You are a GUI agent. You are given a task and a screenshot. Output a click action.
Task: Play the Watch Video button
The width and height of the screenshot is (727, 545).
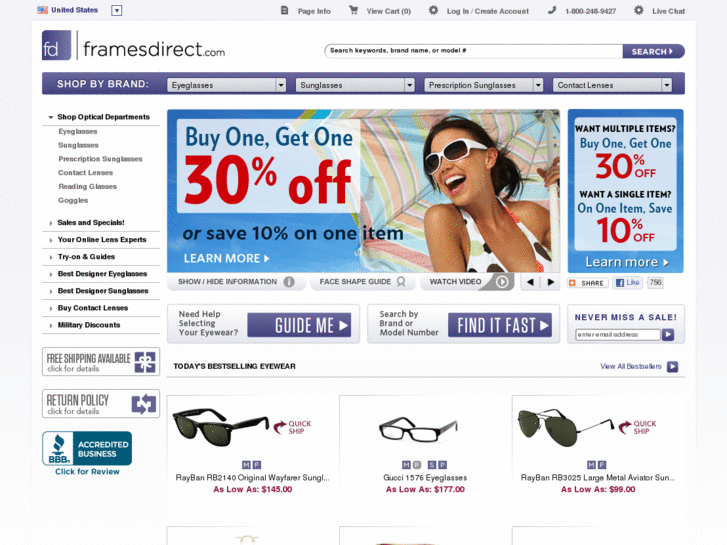(467, 282)
